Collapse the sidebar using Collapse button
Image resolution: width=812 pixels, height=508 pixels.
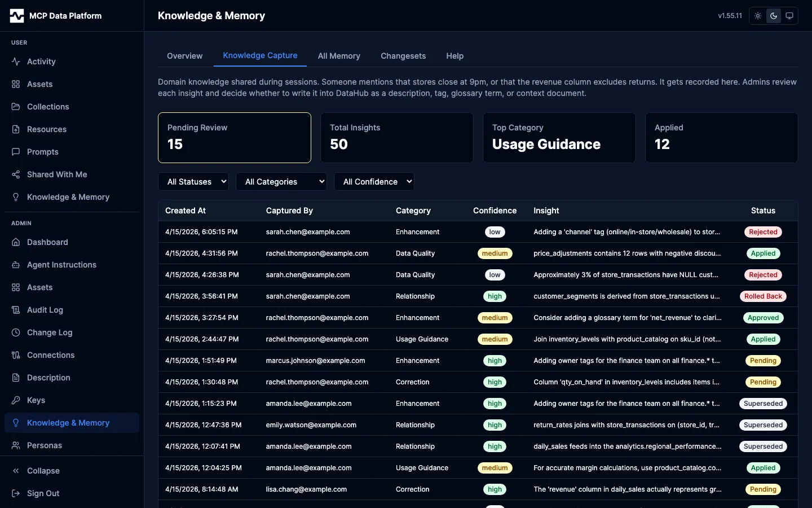click(43, 471)
